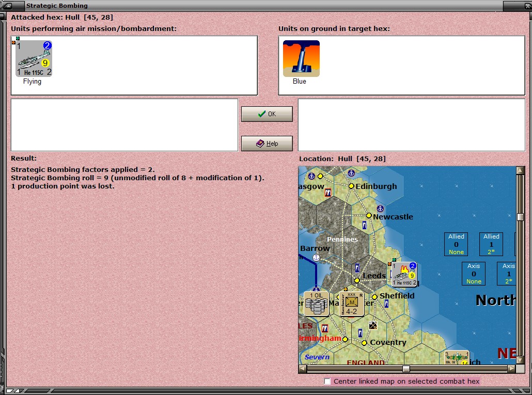532x395 pixels.
Task: Click the Leeds city dot
Action: click(357, 280)
